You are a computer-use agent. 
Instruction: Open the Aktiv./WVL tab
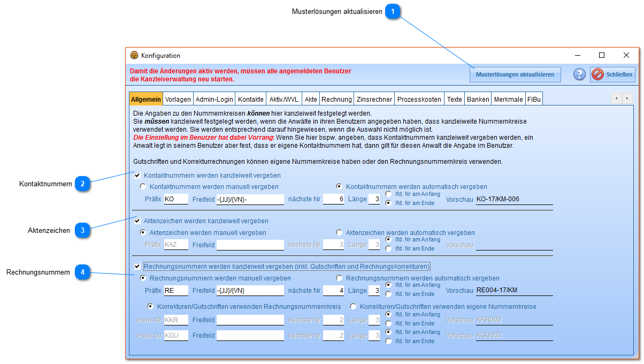click(284, 99)
